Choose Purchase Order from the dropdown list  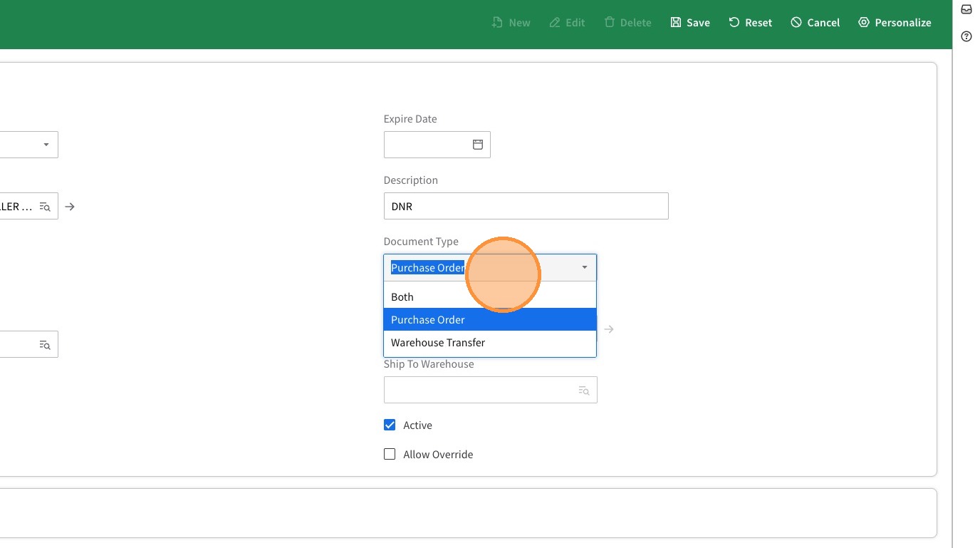[x=490, y=320]
